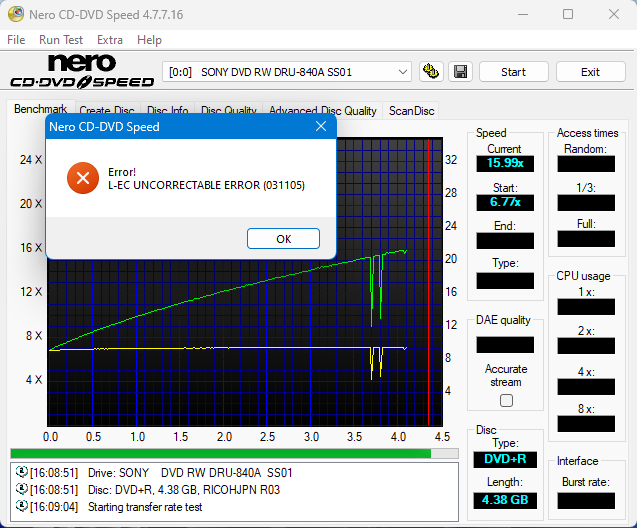Click the 1/3 access time field
Viewport: 637px width, 528px height.
pyautogui.click(x=586, y=203)
